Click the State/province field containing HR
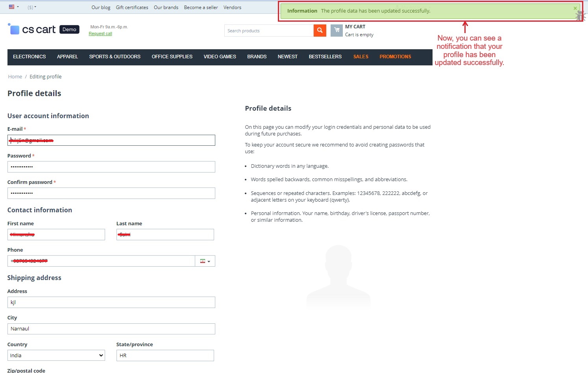588x373 pixels. click(165, 355)
